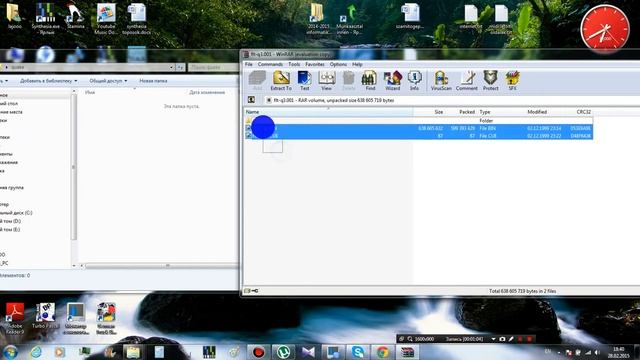Click the volume icon in system tray
The width and height of the screenshot is (640, 360).
(597, 352)
